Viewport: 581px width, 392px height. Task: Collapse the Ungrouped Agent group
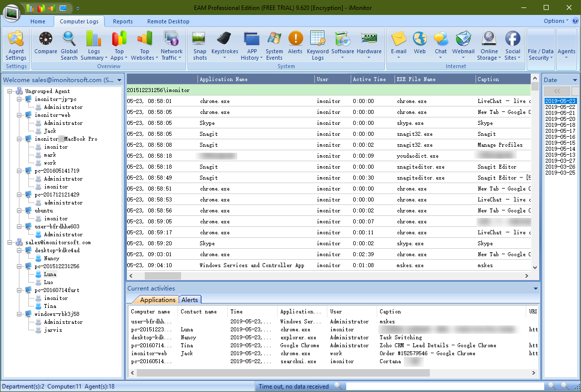coord(10,91)
